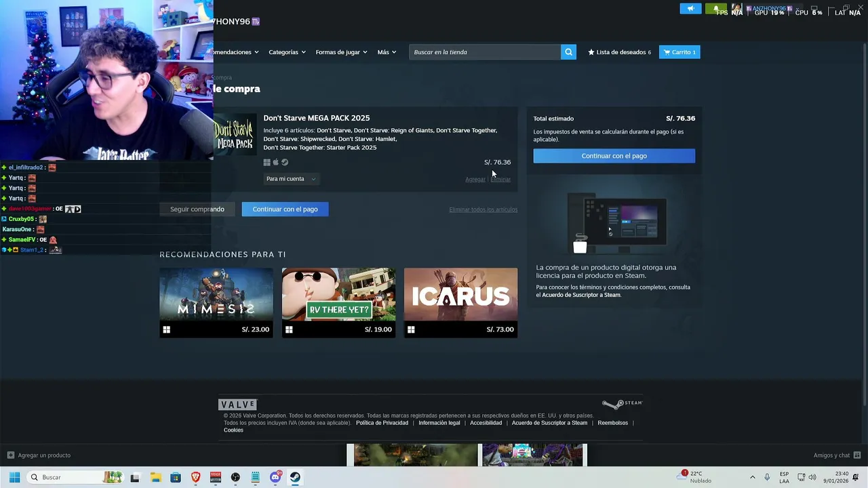Click the Windows taskbar Buscar search box
Image resolution: width=868 pixels, height=488 pixels.
pos(75,477)
